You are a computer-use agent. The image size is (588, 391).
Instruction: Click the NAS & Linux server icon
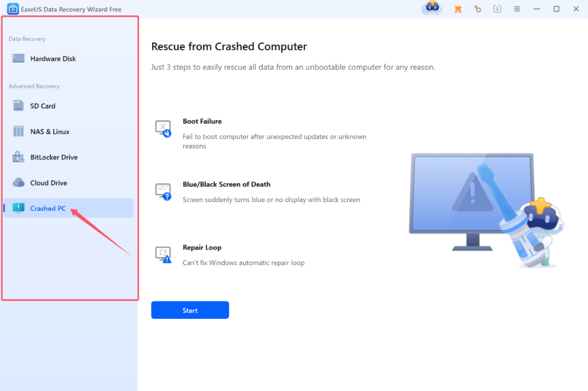18,131
